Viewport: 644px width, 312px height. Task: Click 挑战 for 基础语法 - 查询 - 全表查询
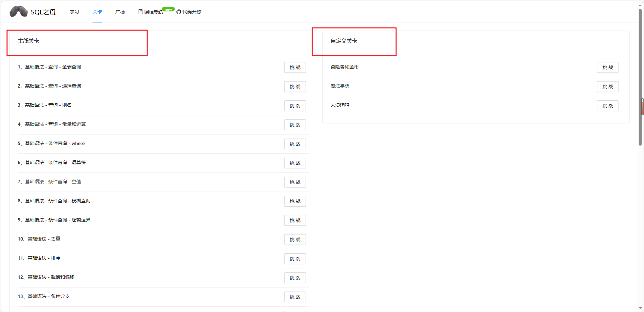[x=295, y=67]
